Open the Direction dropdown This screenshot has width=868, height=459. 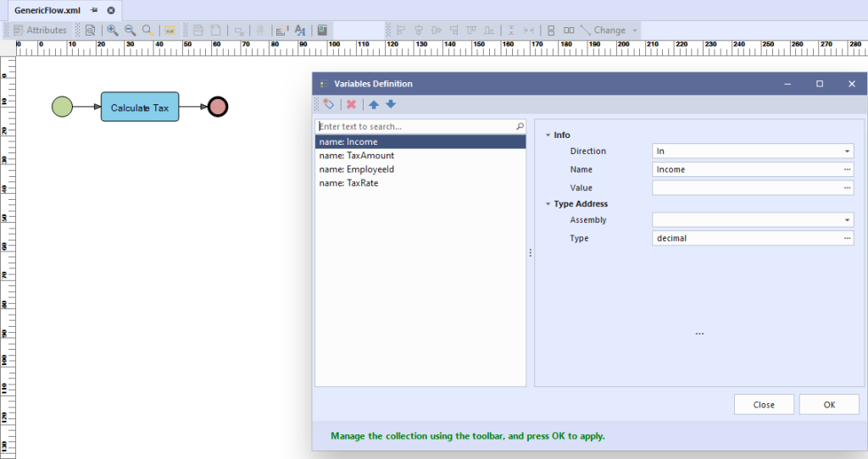[847, 151]
